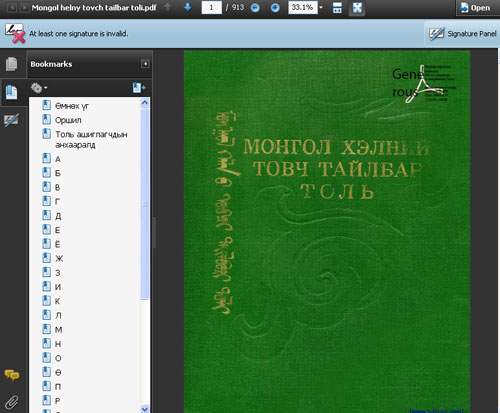Viewport: 500px width, 413px height.
Task: Click the Open button
Action: 476,8
